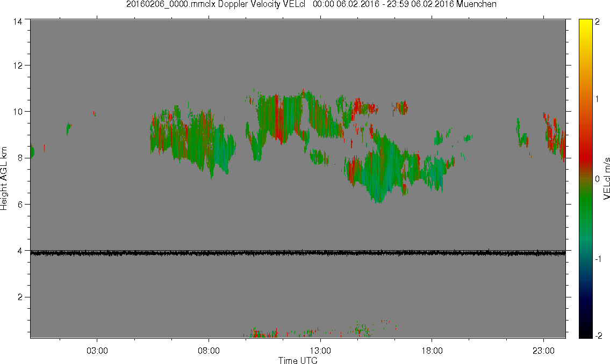Viewport: 610px width, 364px height.
Task: Click the 'Time UTC' x-axis label
Action: (298, 360)
